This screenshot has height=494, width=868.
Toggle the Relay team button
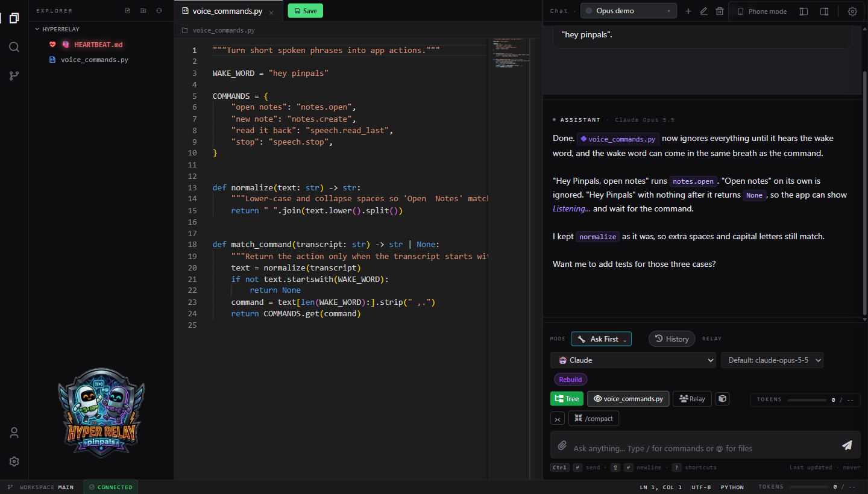(x=692, y=399)
